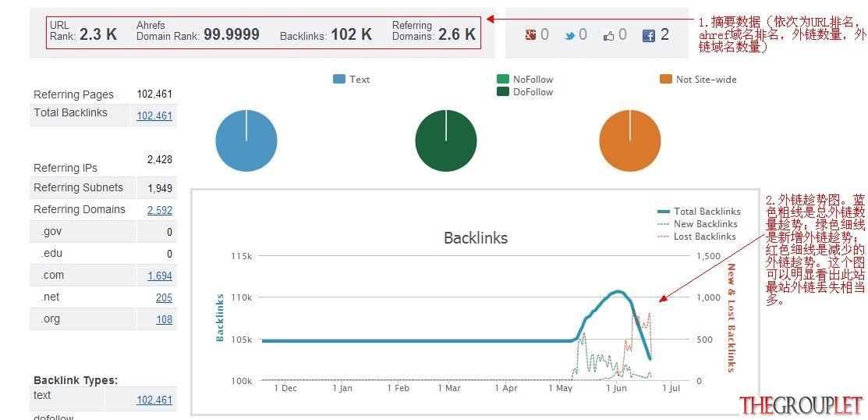868x420 pixels.
Task: Click the Referring Pages value 102,461
Action: [154, 94]
